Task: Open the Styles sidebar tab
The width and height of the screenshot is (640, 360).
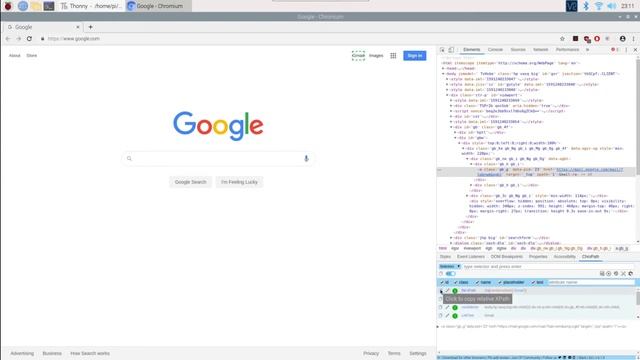Action: (445, 257)
